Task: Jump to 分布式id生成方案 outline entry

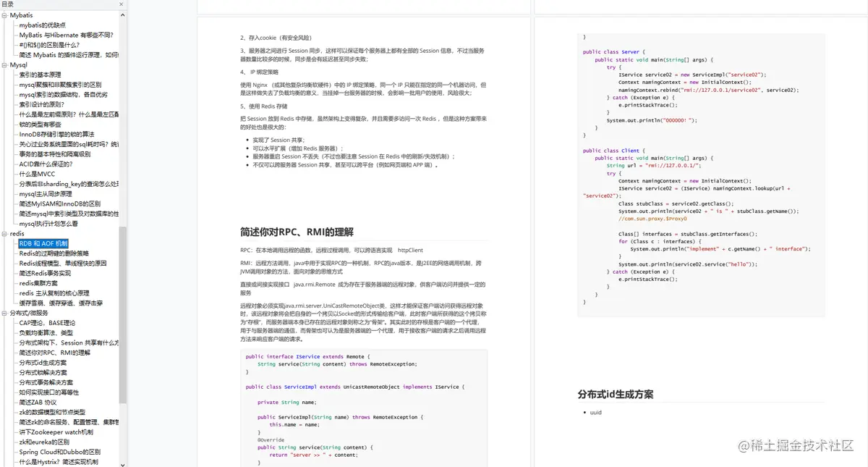Action: tap(43, 363)
